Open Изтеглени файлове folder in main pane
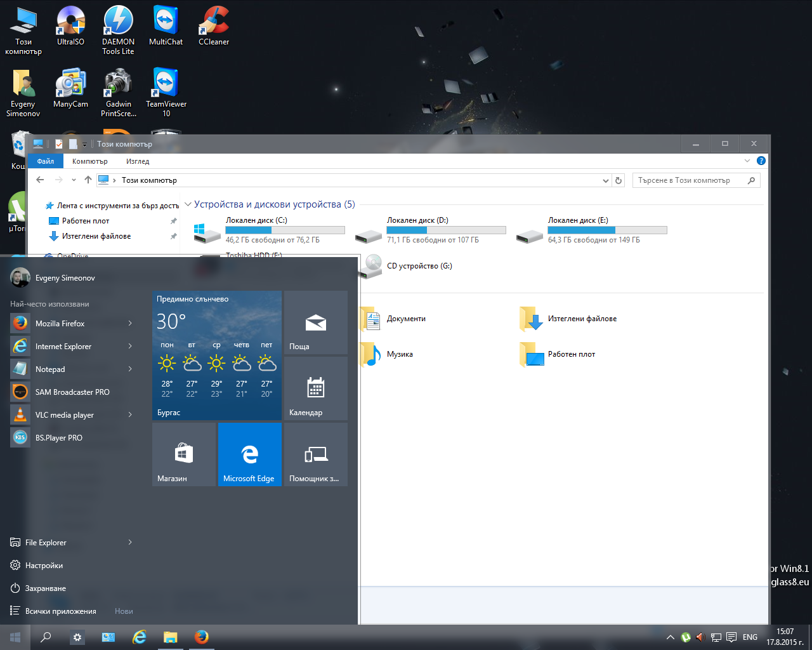Image resolution: width=812 pixels, height=650 pixels. [568, 319]
